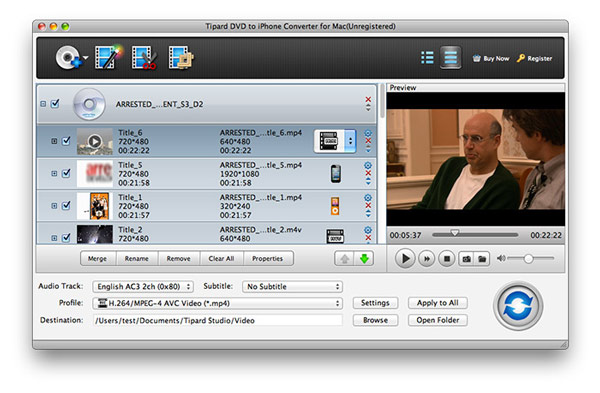
Task: Click the Clear All button
Action: pos(221,258)
